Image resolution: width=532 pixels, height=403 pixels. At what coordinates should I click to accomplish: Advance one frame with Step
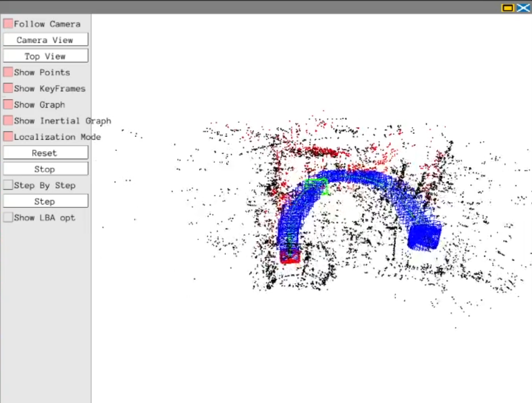(x=45, y=201)
